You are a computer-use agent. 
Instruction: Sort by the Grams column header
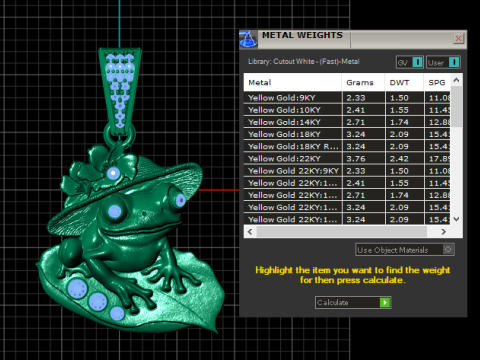click(363, 82)
